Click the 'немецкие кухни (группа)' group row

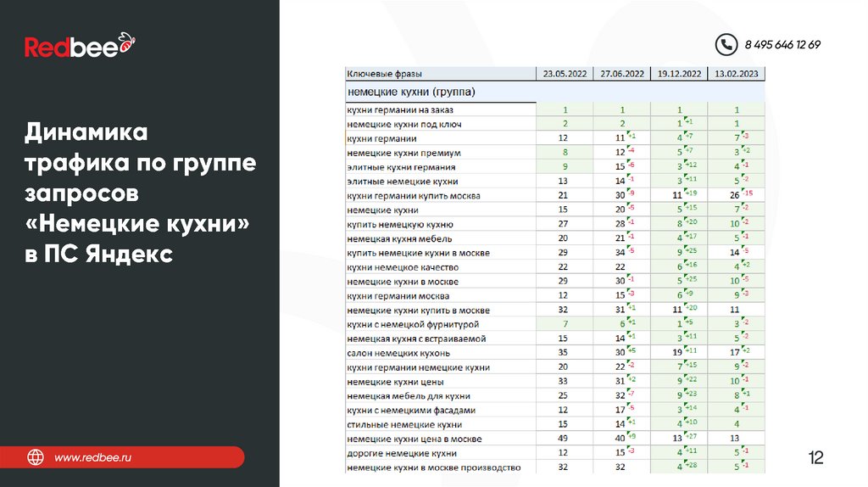click(555, 92)
